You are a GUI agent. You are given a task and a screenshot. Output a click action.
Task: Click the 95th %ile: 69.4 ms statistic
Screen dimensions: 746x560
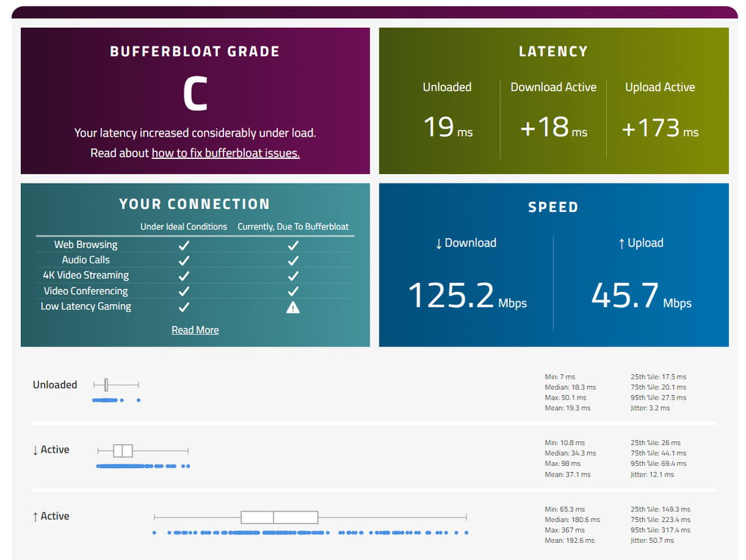click(x=659, y=464)
